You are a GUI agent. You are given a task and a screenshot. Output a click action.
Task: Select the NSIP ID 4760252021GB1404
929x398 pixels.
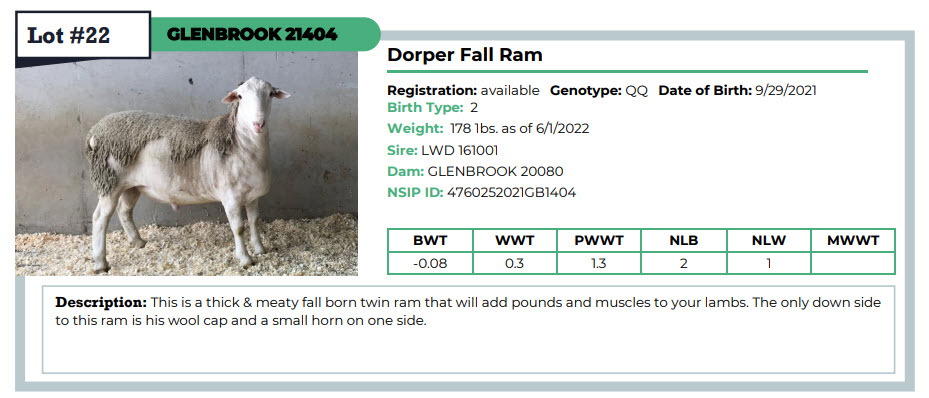pyautogui.click(x=482, y=192)
